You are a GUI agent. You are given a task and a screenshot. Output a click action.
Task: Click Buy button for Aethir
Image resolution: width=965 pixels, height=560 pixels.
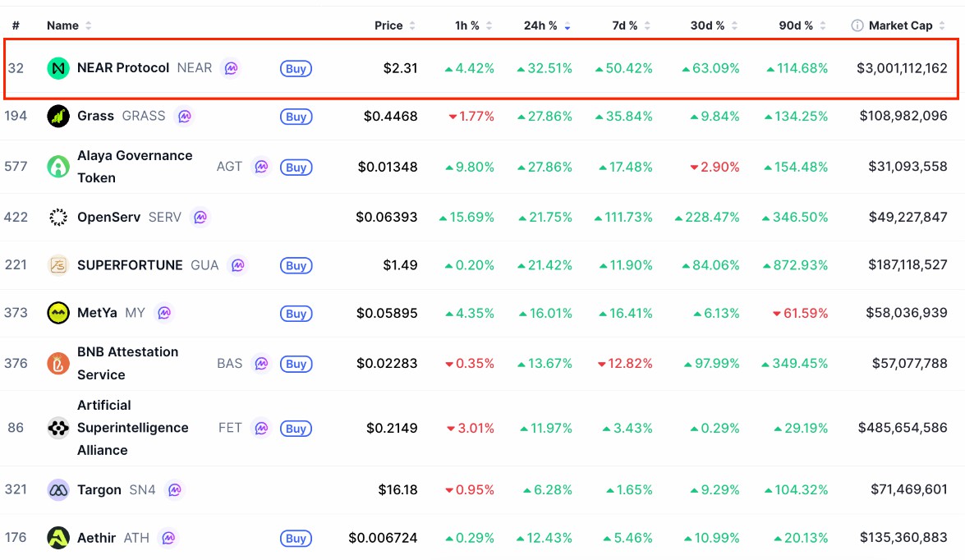pyautogui.click(x=296, y=539)
